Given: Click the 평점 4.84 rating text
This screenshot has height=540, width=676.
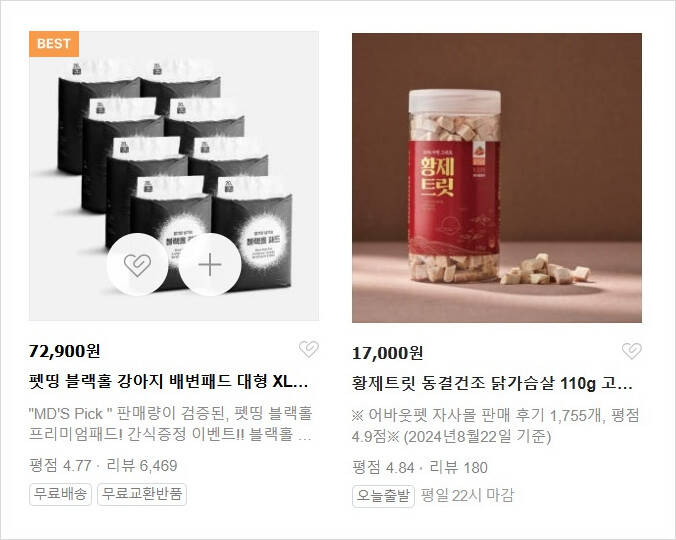Looking at the screenshot, I should point(383,468).
